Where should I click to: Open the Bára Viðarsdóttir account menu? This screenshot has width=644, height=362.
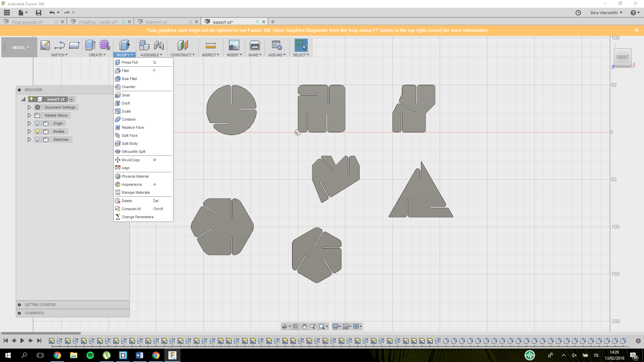[606, 13]
